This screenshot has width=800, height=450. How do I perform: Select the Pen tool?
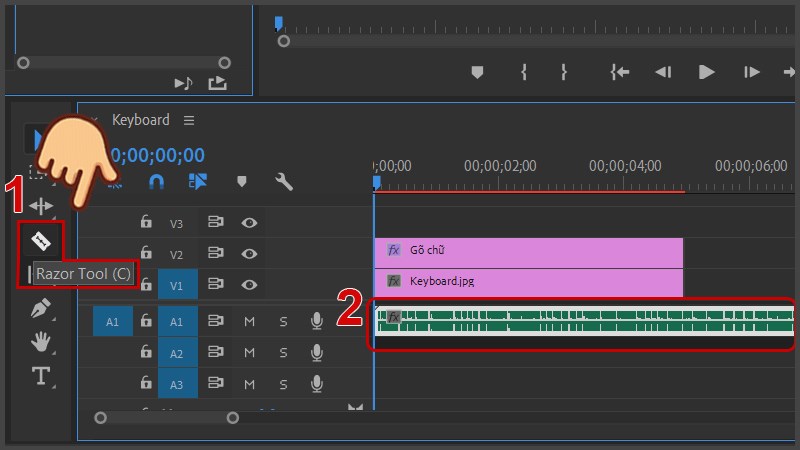click(41, 309)
